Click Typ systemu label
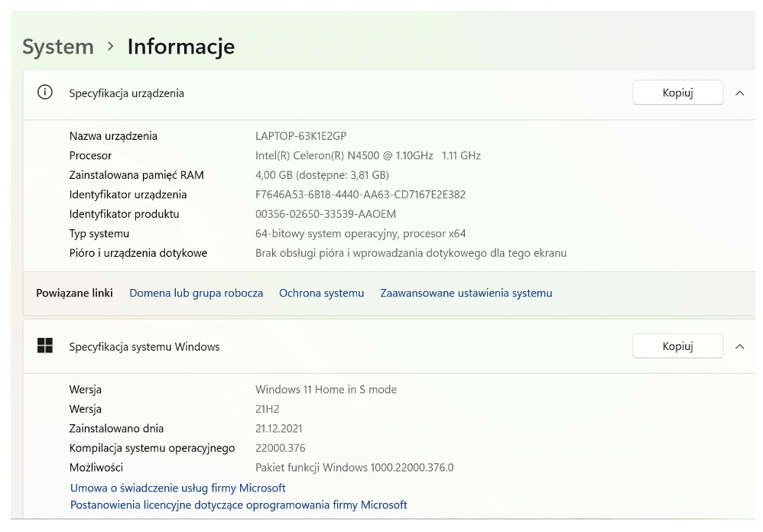The height and width of the screenshot is (532, 763). click(x=99, y=233)
